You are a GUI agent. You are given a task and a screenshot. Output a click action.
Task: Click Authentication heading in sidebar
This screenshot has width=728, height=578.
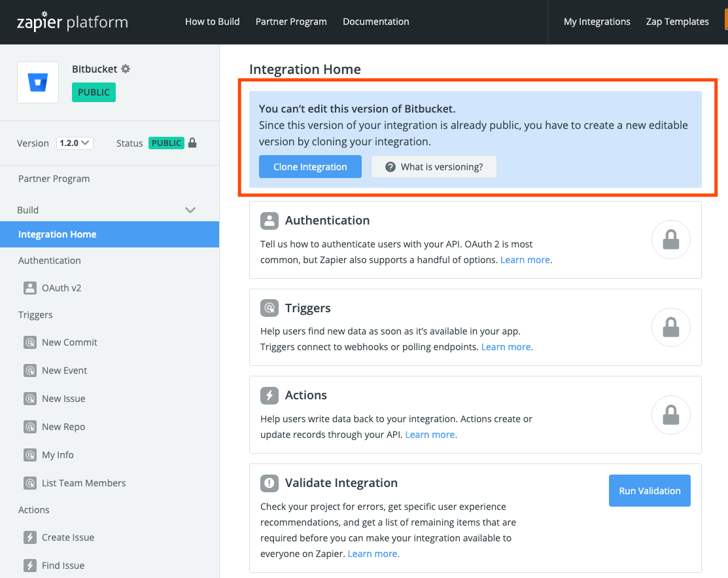pyautogui.click(x=49, y=261)
